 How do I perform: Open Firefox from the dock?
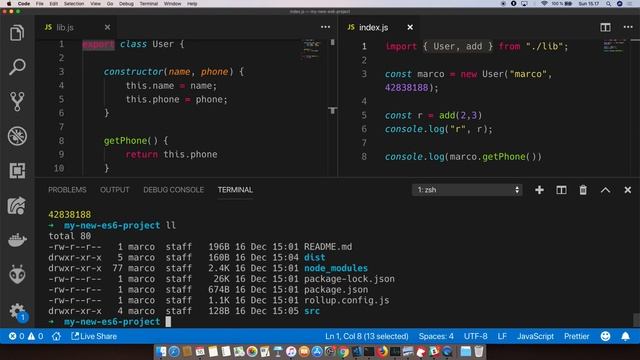click(382, 351)
